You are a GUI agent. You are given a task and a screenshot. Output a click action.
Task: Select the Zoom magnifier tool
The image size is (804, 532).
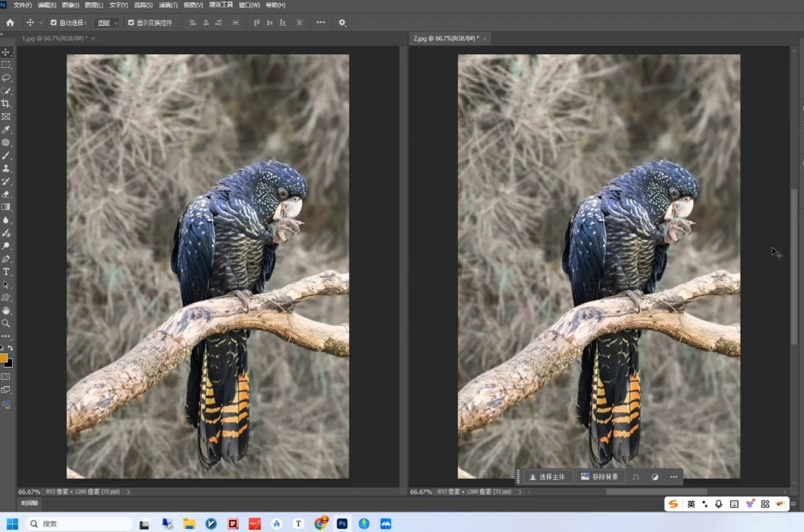tap(6, 323)
